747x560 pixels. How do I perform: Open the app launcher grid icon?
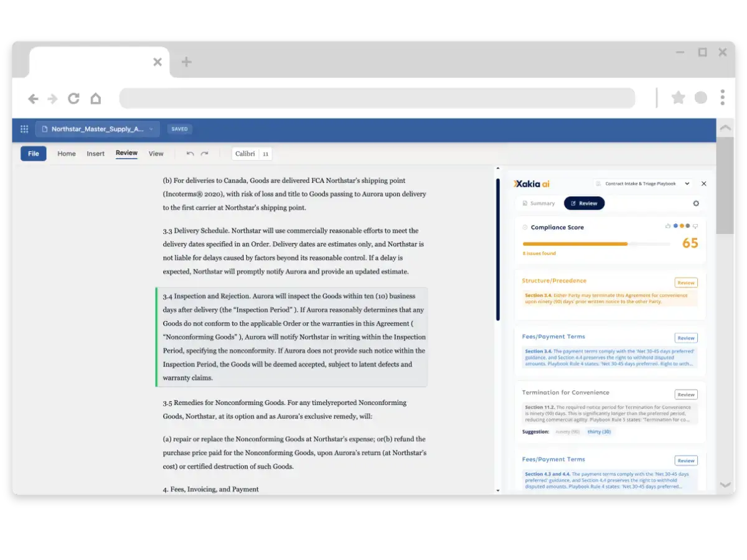[24, 129]
